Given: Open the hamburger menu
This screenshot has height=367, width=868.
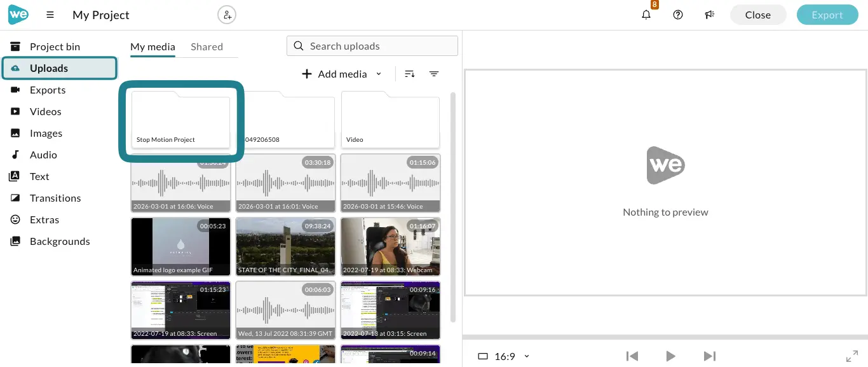Looking at the screenshot, I should pyautogui.click(x=50, y=15).
